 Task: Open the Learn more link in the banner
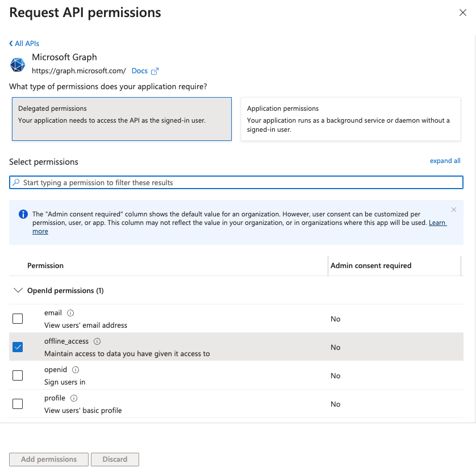coord(437,223)
